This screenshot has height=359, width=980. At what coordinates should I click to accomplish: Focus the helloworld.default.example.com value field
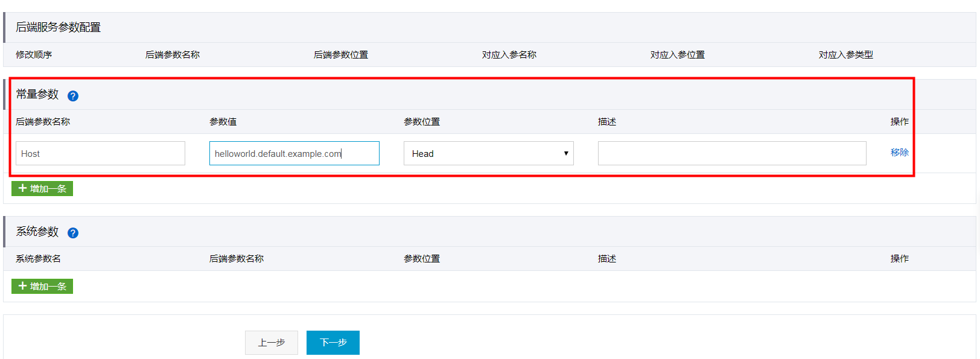294,153
